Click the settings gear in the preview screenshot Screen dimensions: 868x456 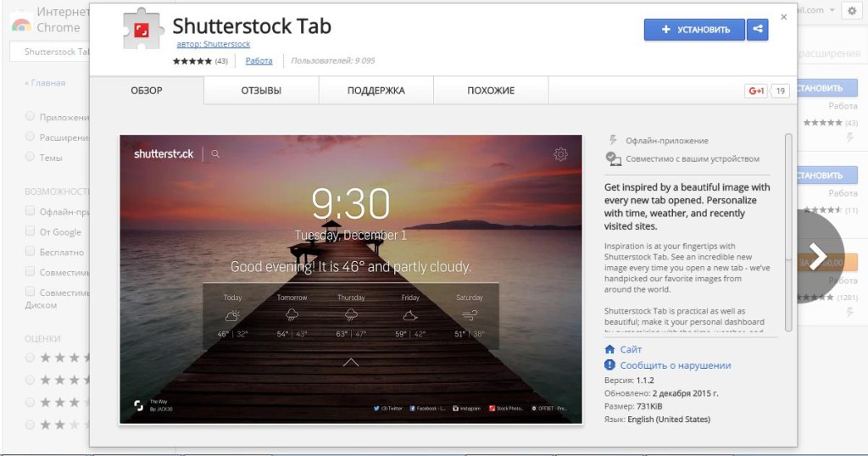[x=560, y=154]
